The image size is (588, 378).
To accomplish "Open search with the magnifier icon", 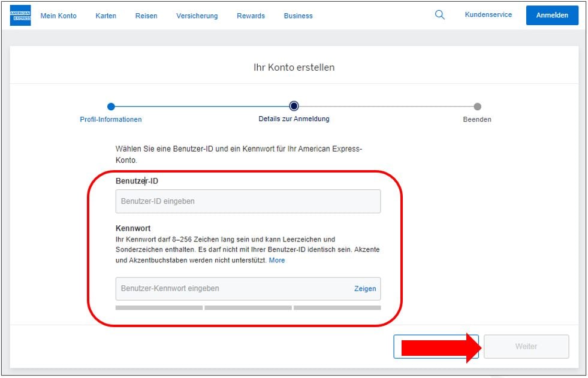I will click(x=440, y=15).
